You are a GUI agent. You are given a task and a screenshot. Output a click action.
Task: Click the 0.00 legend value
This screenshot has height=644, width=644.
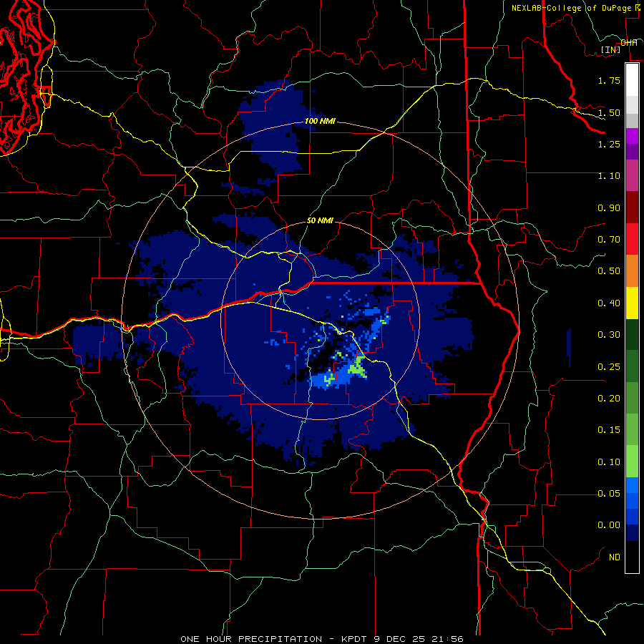(x=609, y=525)
